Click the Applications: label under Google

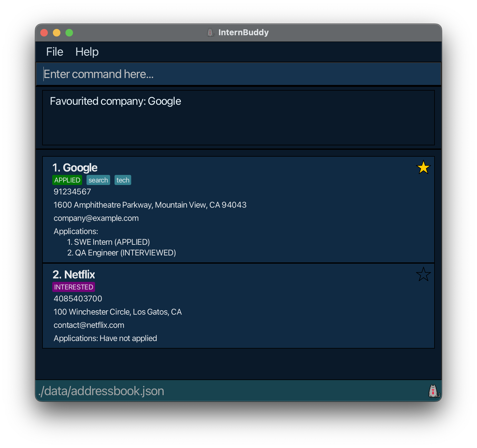(76, 231)
